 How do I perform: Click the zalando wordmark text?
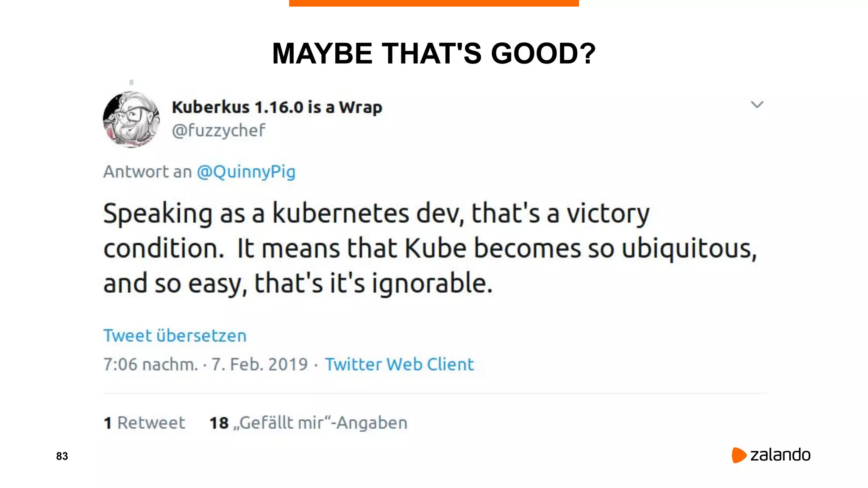780,455
